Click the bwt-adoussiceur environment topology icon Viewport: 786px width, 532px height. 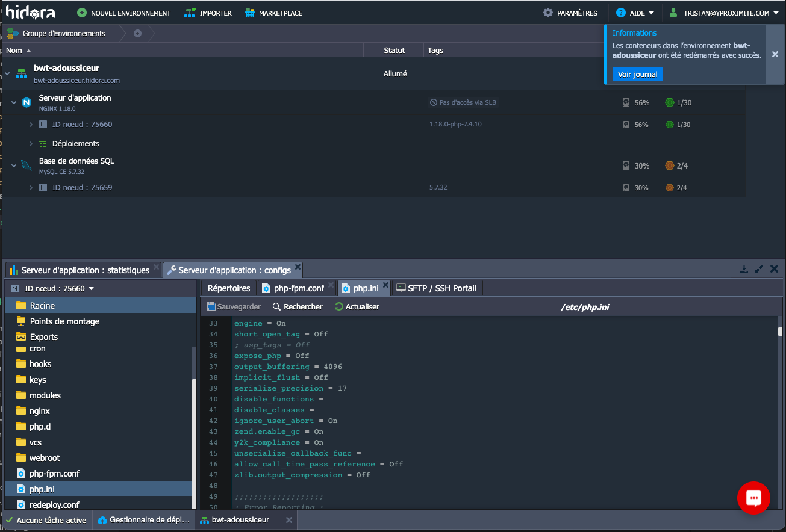(22, 73)
